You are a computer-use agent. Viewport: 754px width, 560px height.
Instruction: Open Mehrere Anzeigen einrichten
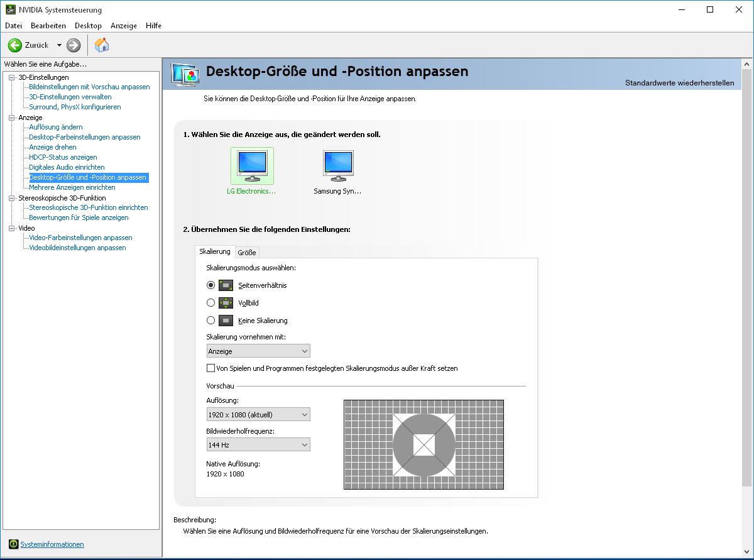(x=72, y=187)
